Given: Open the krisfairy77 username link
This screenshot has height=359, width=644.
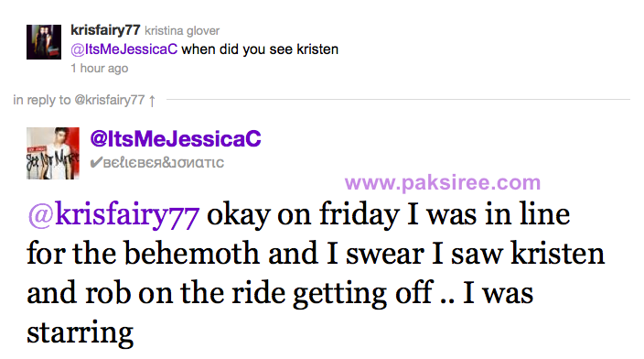Looking at the screenshot, I should pyautogui.click(x=105, y=30).
